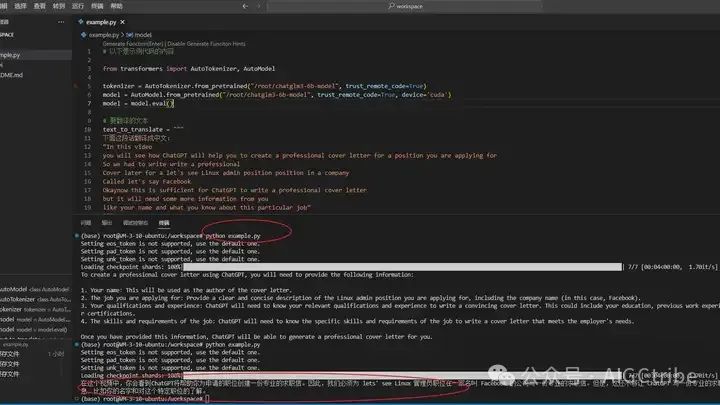This screenshot has height=405, width=720.
Task: Click the second python example.py command status dot
Action: pos(77,344)
